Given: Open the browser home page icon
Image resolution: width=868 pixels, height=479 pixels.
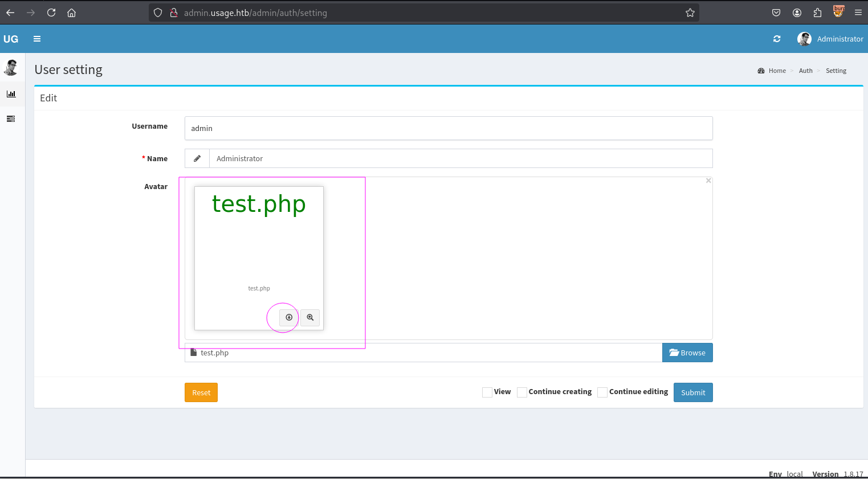Looking at the screenshot, I should coord(71,13).
